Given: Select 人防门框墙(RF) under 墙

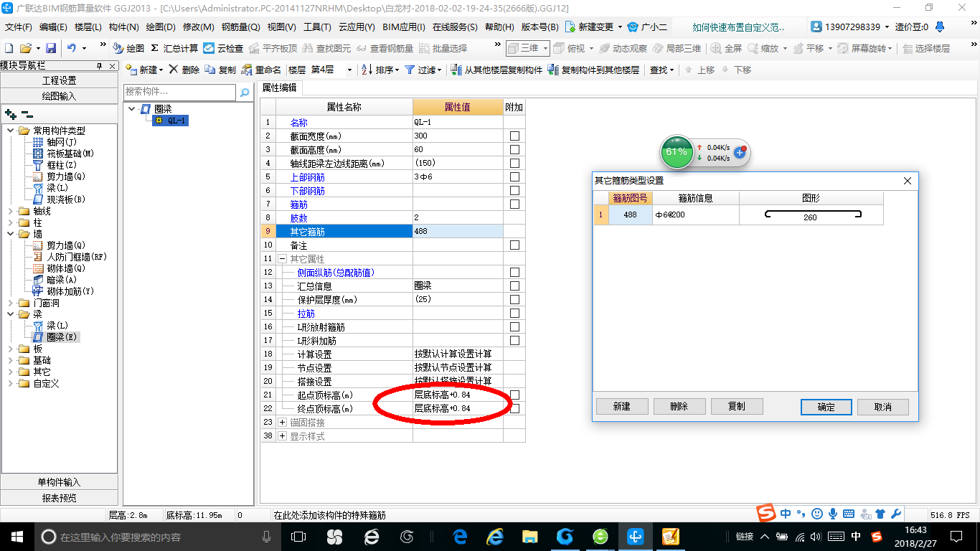Looking at the screenshot, I should point(70,257).
